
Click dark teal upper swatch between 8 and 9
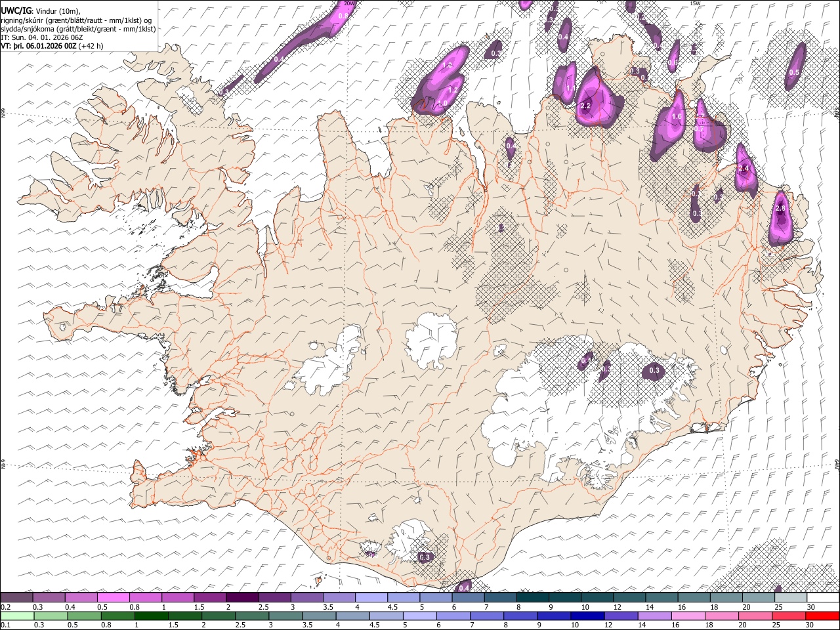coord(532,597)
